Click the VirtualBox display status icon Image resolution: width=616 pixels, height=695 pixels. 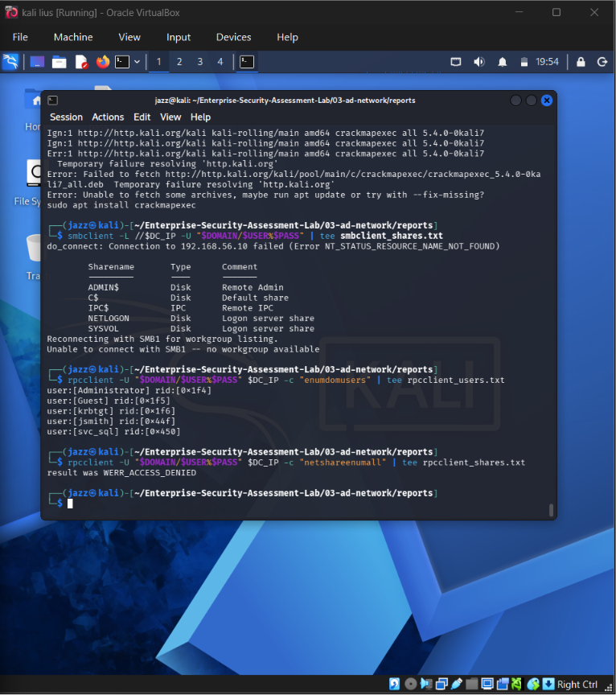click(487, 685)
